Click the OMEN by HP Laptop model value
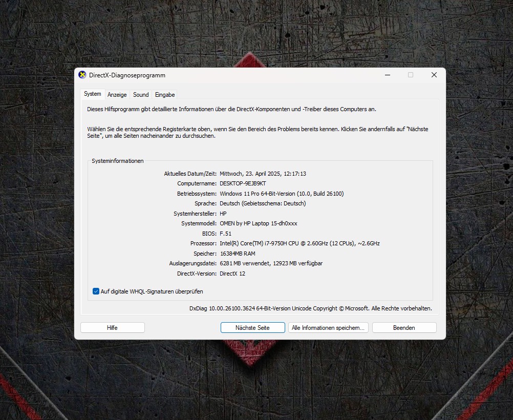The height and width of the screenshot is (420, 513). 258,223
